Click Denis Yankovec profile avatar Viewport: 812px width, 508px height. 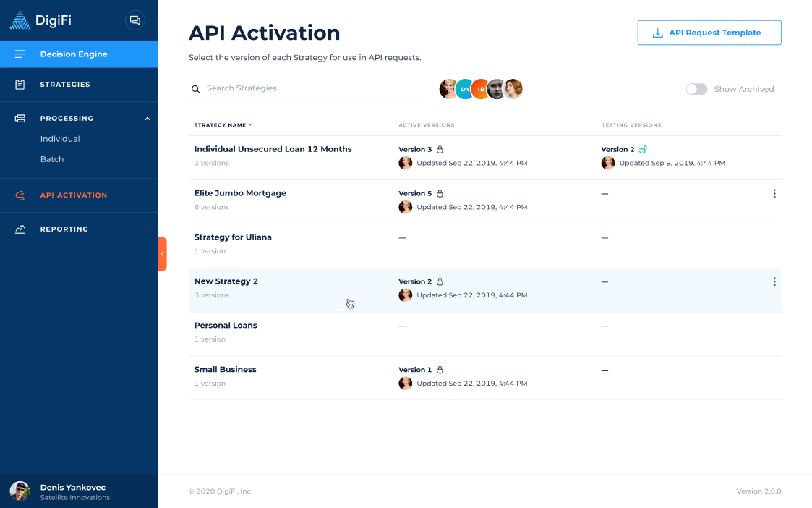[20, 491]
